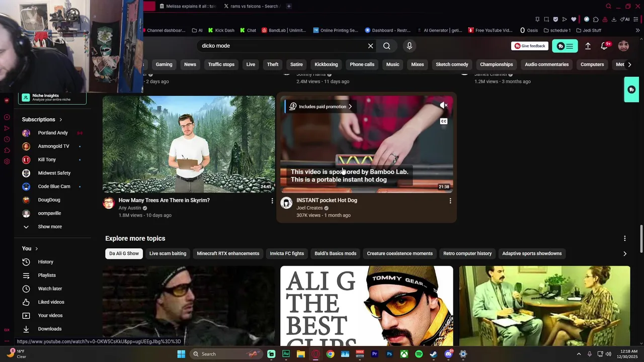Image resolution: width=644 pixels, height=362 pixels.
Task: Open system volume control in tray
Action: pyautogui.click(x=608, y=354)
